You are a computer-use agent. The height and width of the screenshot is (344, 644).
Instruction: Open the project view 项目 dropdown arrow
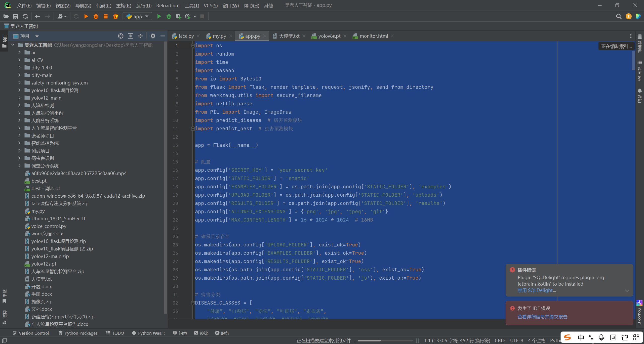pyautogui.click(x=37, y=36)
